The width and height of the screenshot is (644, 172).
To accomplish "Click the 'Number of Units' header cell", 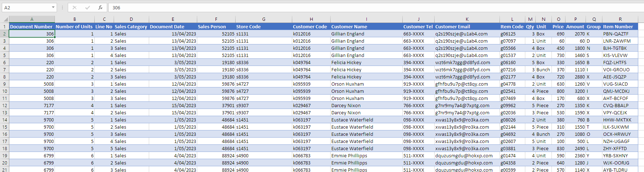I will [75, 27].
